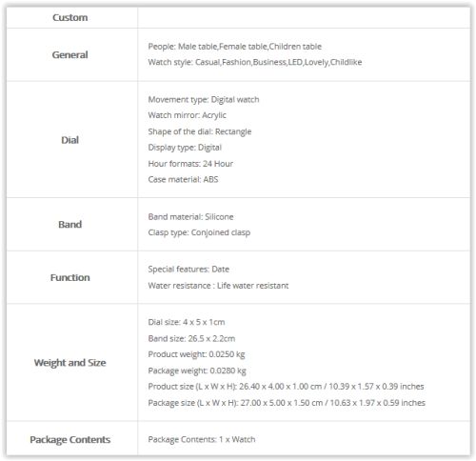This screenshot has width=476, height=461.
Task: Select the General section label
Action: (x=69, y=54)
